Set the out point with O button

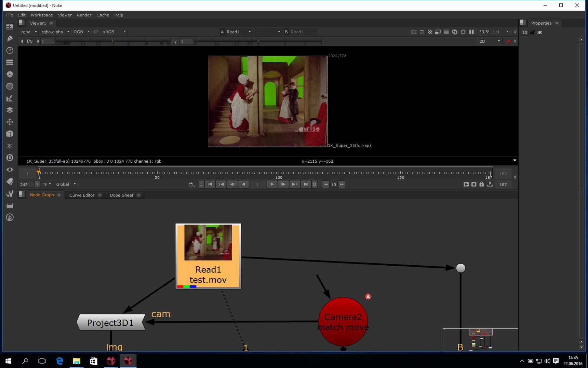click(315, 184)
